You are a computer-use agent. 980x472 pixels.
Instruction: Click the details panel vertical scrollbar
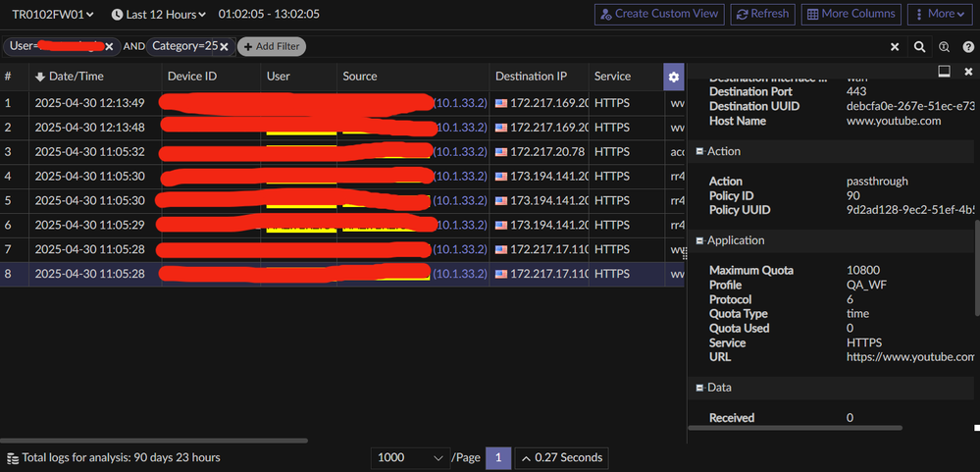tap(976, 267)
